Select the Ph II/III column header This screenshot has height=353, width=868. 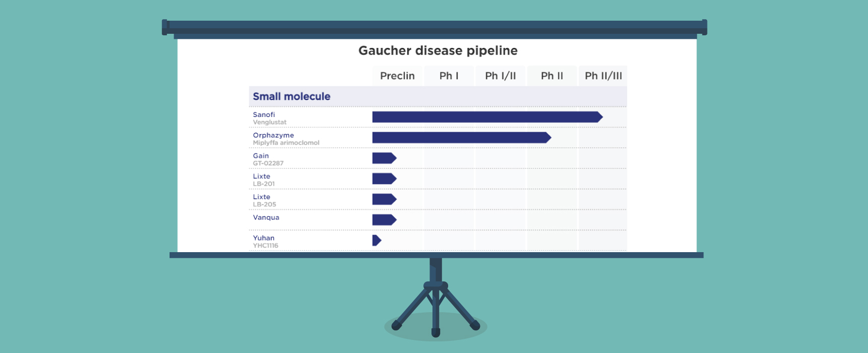tap(603, 76)
